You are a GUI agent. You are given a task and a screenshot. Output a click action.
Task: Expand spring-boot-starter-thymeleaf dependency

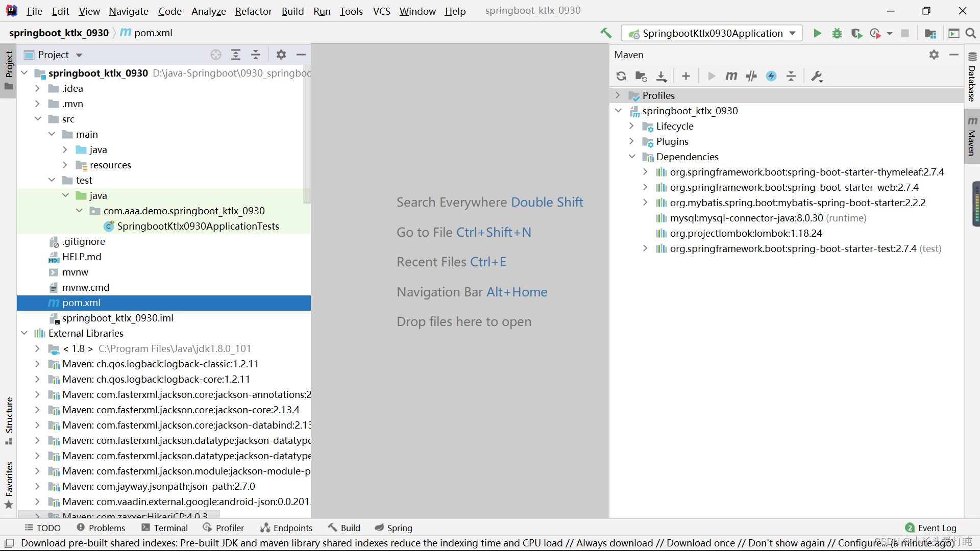[645, 172]
